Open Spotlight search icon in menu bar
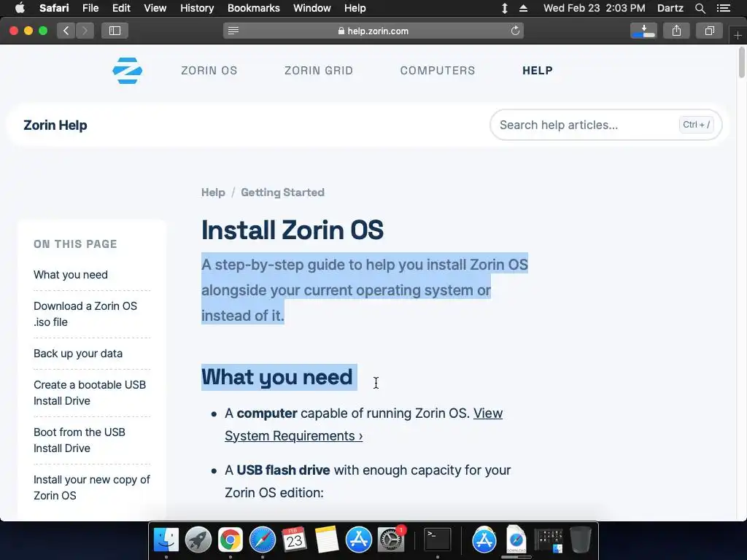This screenshot has height=560, width=747. [x=700, y=8]
